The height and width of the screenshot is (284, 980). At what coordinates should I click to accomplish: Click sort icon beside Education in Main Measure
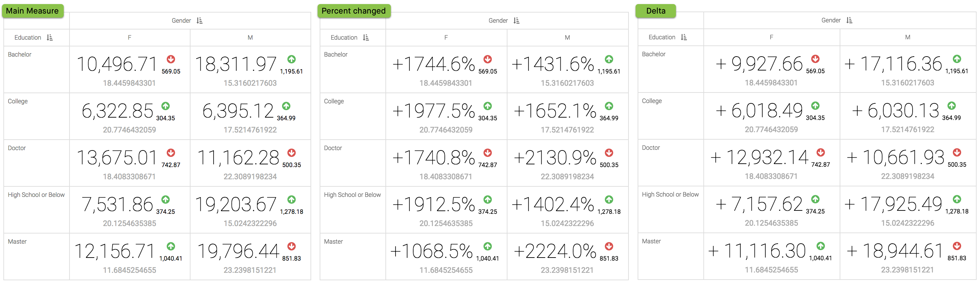49,38
